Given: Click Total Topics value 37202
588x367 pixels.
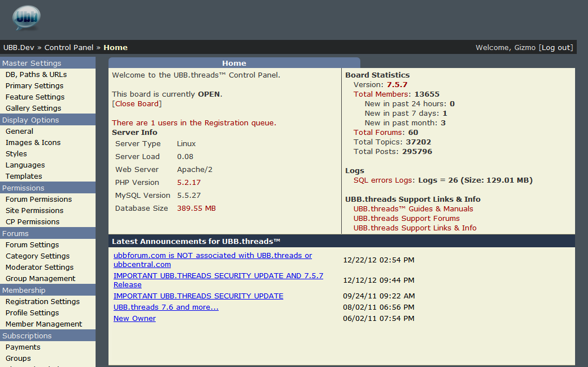Looking at the screenshot, I should tap(418, 142).
